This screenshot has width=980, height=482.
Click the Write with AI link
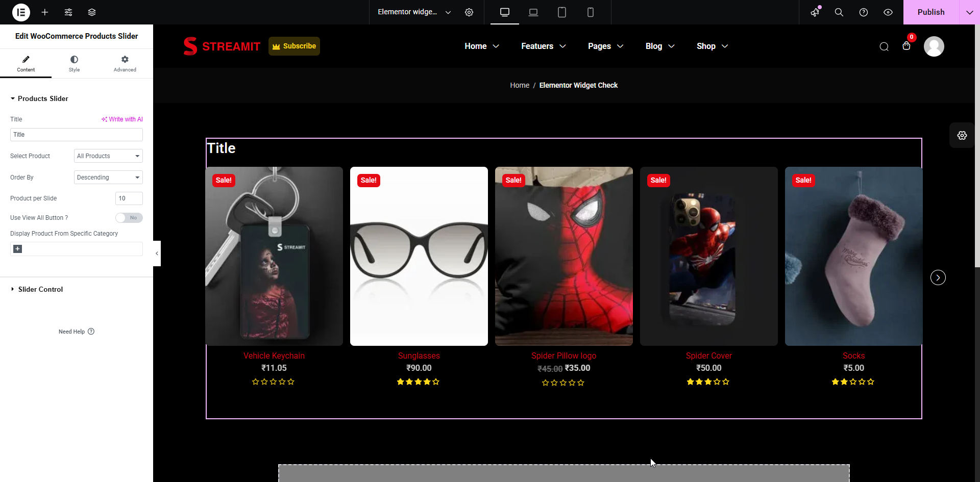122,119
